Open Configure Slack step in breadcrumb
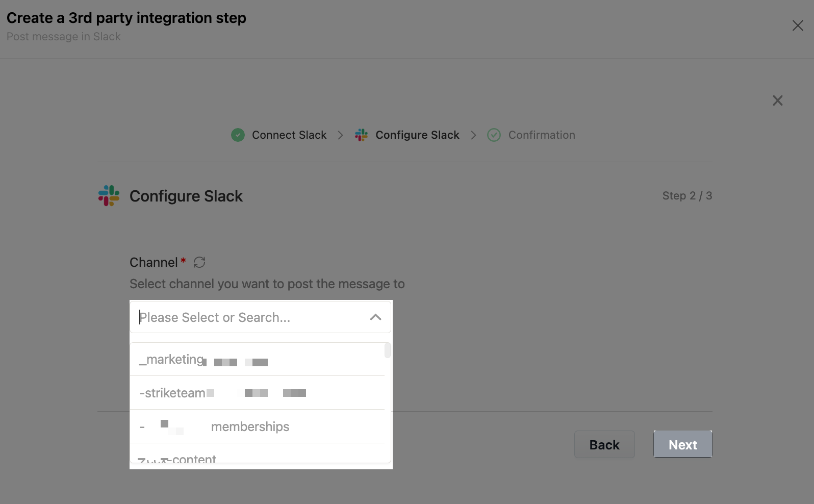Image resolution: width=814 pixels, height=504 pixels. [x=417, y=135]
